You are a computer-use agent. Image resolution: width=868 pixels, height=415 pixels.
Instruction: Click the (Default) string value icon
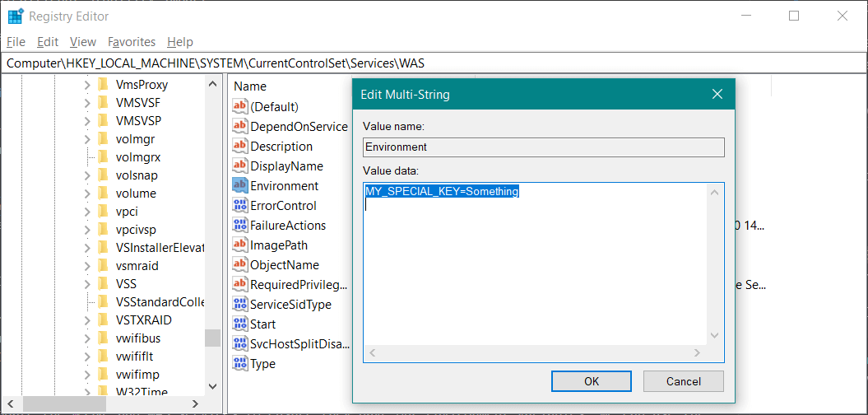click(239, 106)
